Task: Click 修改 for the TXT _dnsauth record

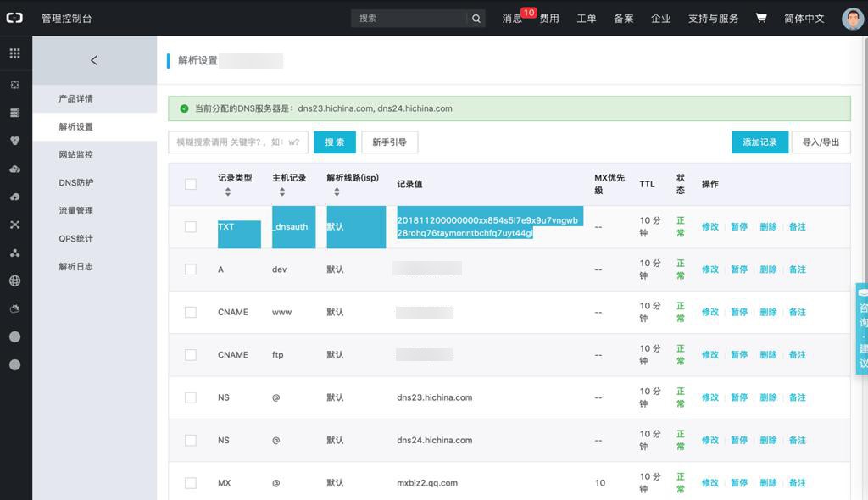Action: click(710, 226)
